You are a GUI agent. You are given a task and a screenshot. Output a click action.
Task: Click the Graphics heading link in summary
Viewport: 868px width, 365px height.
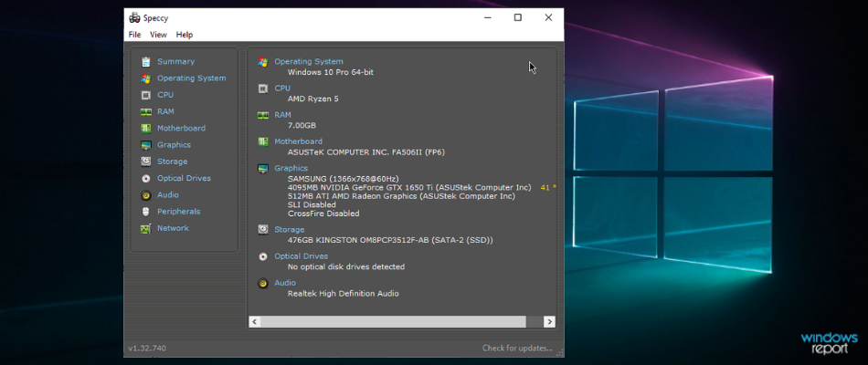tap(291, 168)
